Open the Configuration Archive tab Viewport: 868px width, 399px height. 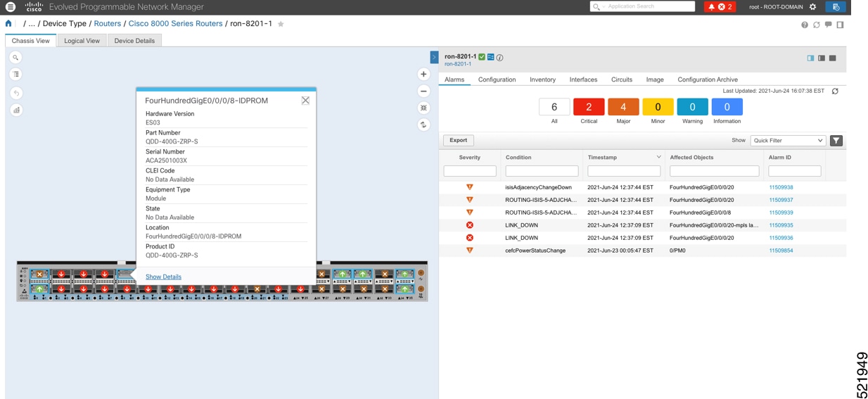(708, 80)
